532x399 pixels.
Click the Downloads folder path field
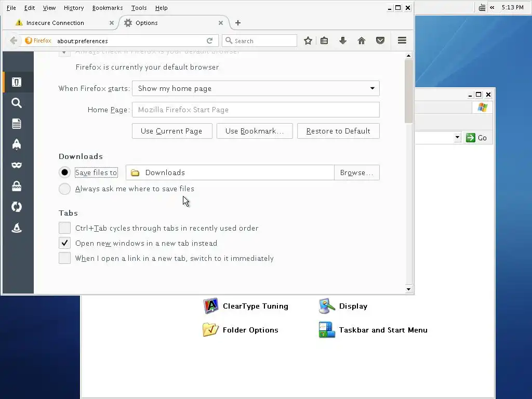tap(230, 172)
